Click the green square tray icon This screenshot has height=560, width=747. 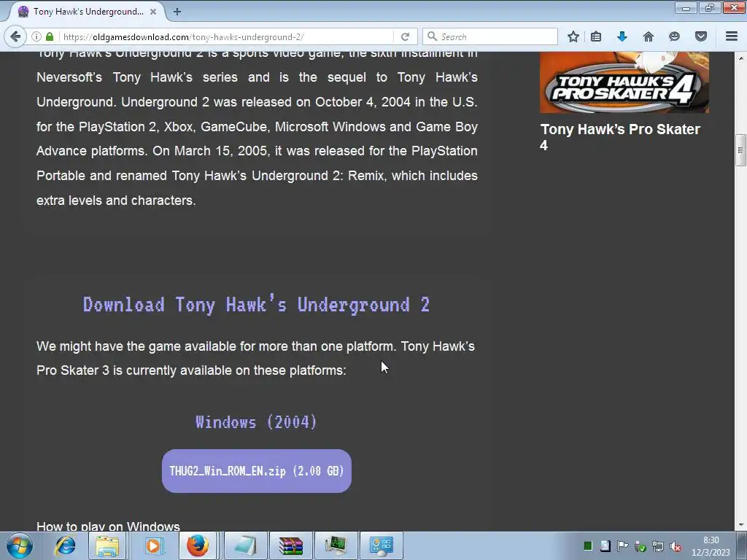coord(588,545)
